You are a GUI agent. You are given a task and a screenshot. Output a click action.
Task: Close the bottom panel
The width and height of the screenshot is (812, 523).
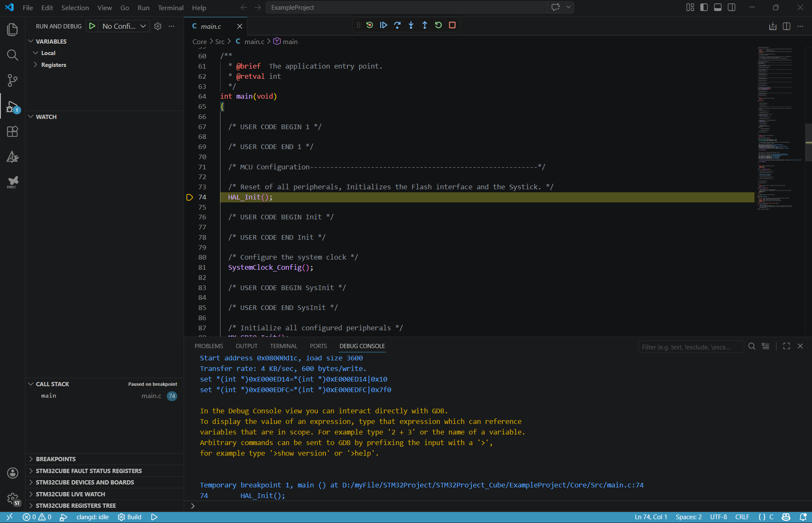tap(800, 346)
